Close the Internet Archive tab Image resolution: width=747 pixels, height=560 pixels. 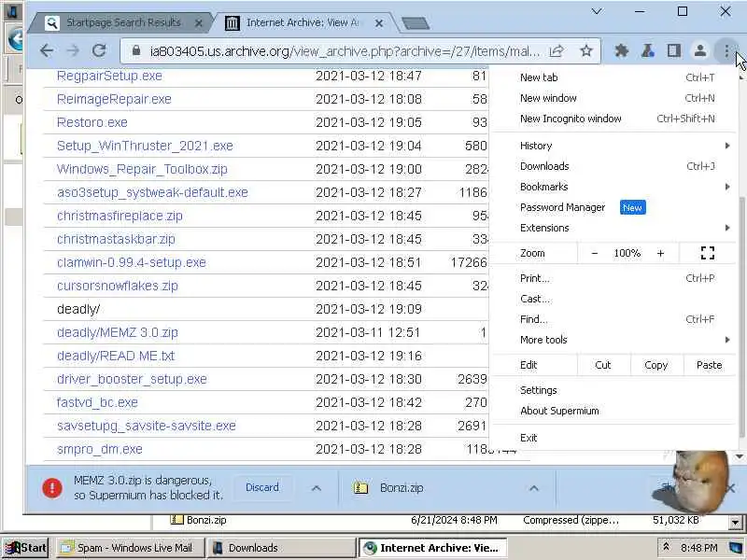(379, 22)
